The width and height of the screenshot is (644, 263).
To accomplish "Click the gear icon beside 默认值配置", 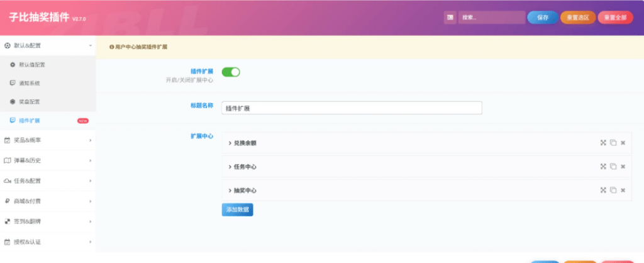I will point(13,65).
